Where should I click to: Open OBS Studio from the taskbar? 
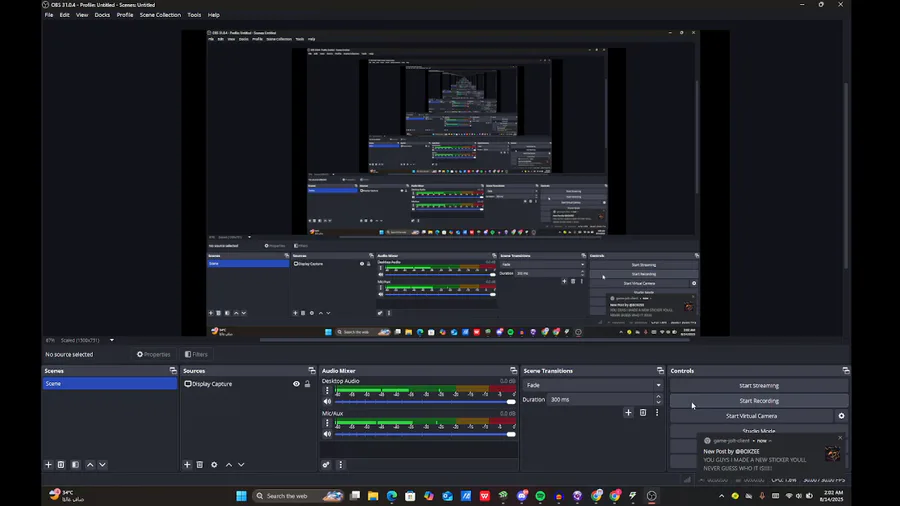651,496
